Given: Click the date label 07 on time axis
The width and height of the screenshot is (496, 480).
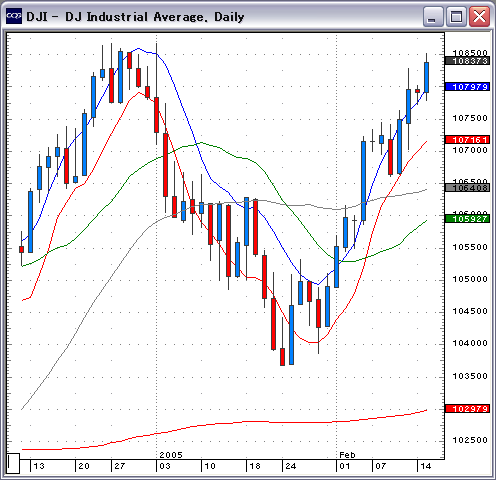Looking at the screenshot, I should tap(381, 466).
